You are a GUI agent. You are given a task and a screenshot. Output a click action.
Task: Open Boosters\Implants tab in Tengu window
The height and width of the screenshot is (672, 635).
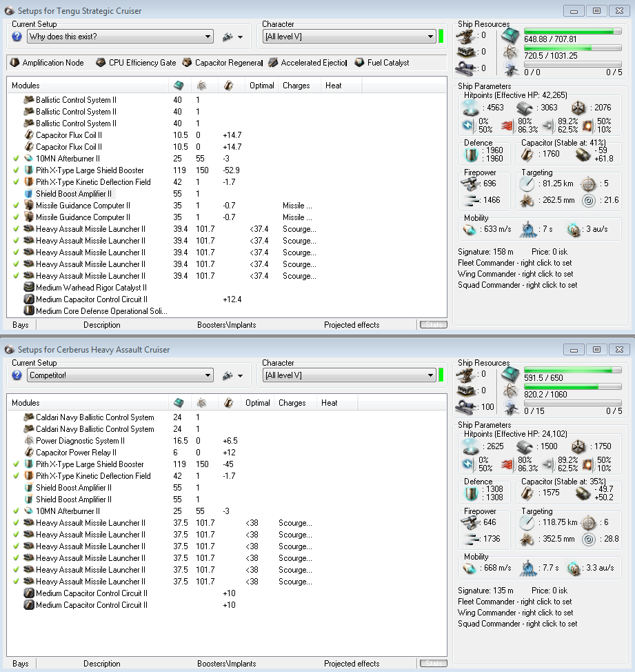pos(227,325)
